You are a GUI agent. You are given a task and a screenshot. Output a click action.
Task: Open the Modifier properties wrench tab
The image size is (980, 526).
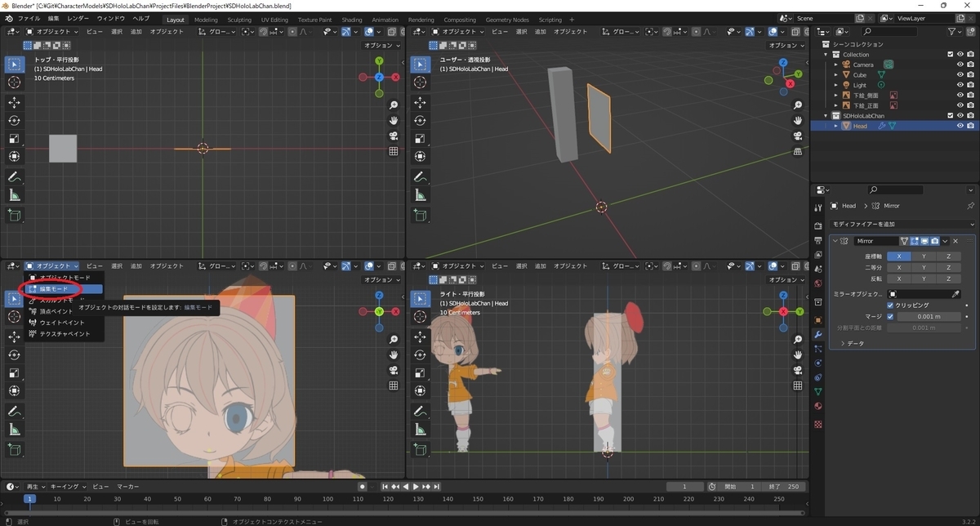tap(817, 335)
